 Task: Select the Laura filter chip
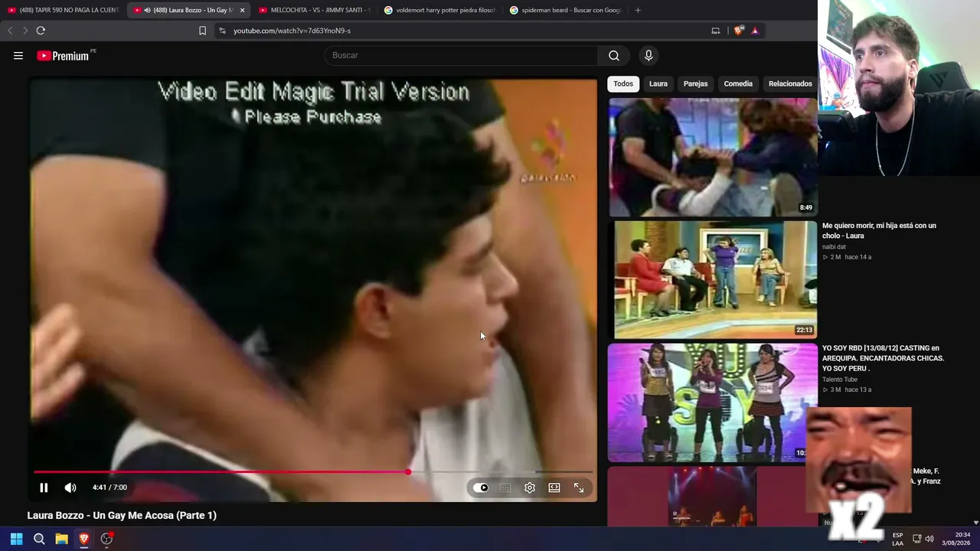[658, 83]
